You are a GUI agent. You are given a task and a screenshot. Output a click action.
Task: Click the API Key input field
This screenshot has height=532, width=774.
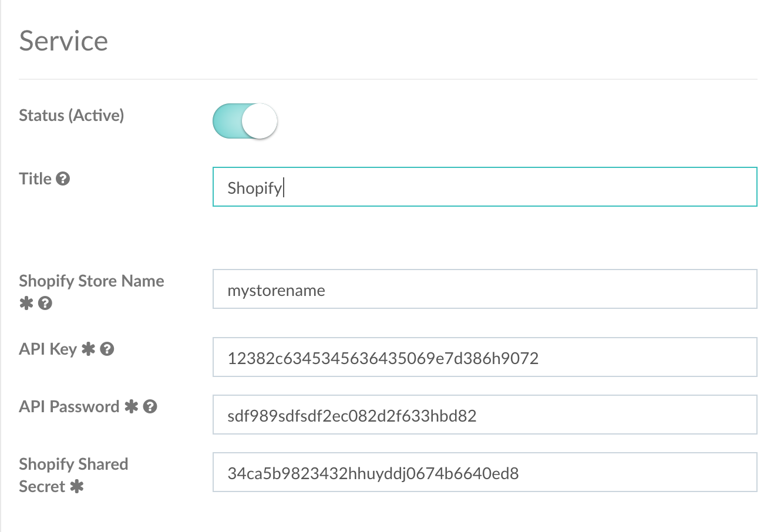[x=485, y=357]
